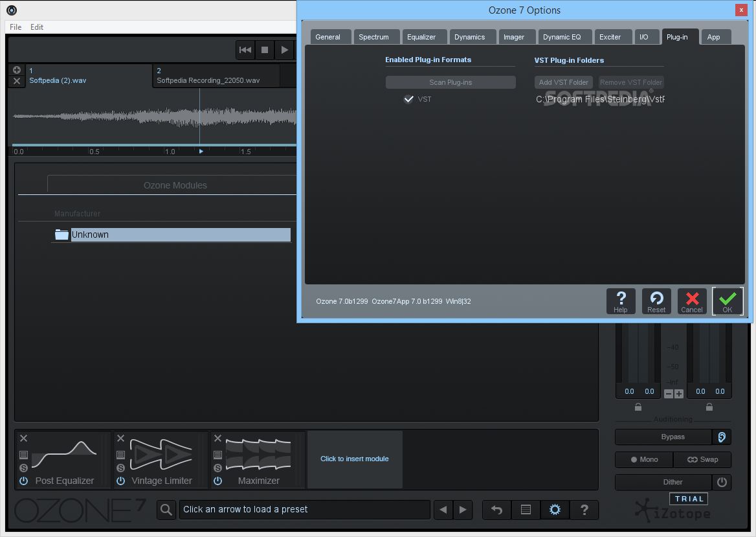Open Help in Options dialog
The height and width of the screenshot is (537, 756).
tap(621, 302)
